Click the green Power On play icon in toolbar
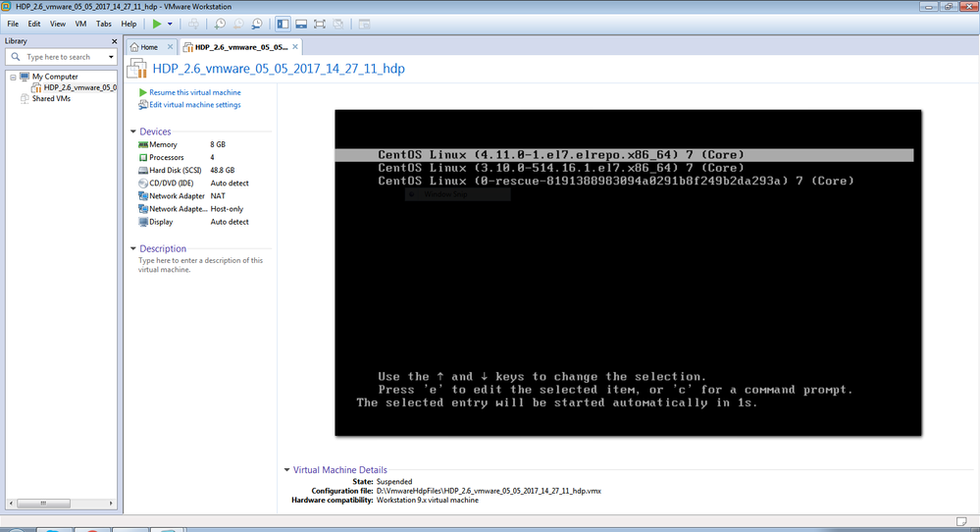This screenshot has width=980, height=532. coord(157,24)
